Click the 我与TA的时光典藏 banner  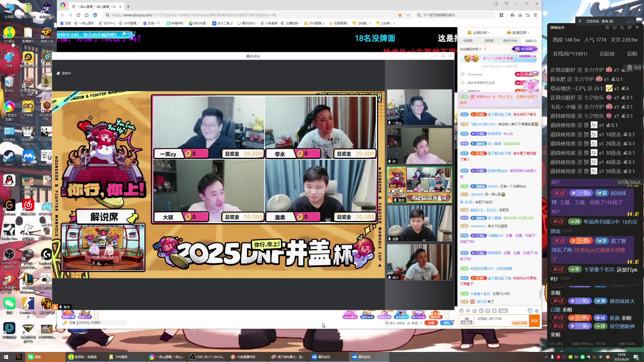click(499, 58)
